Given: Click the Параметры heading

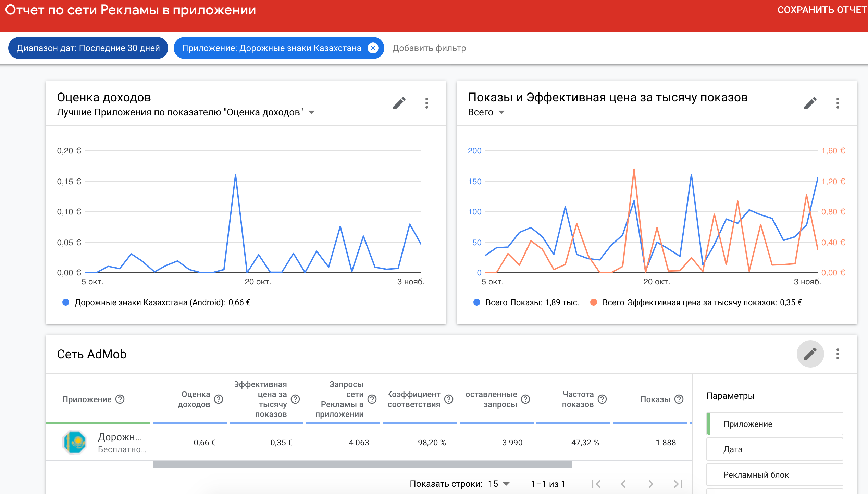Looking at the screenshot, I should (x=730, y=396).
